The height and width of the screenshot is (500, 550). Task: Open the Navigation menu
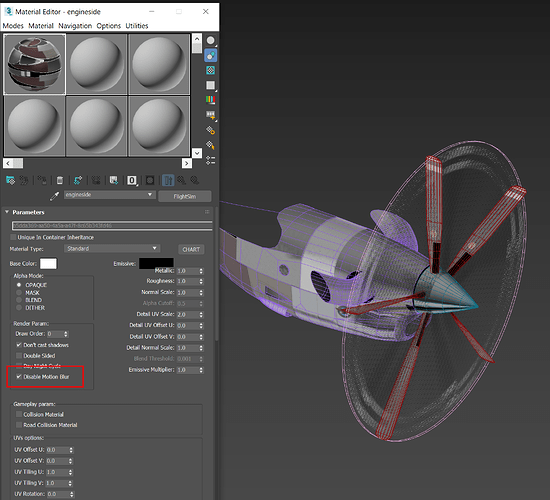pos(75,26)
